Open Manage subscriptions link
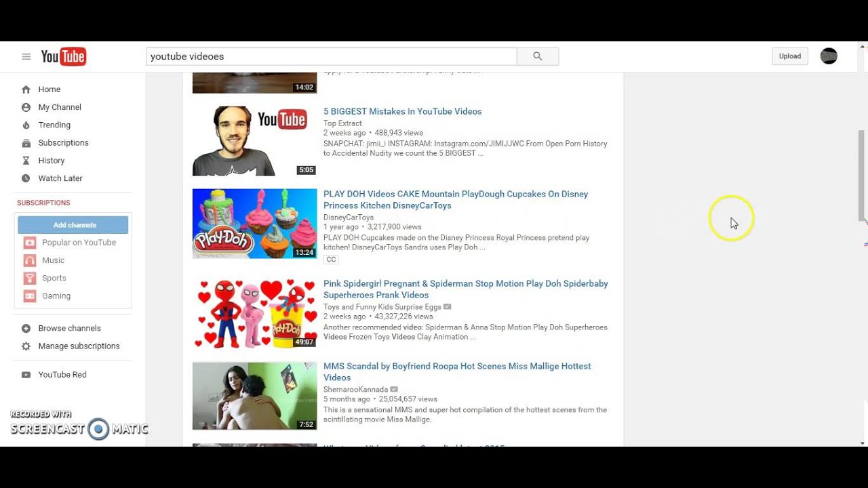The width and height of the screenshot is (868, 488). [x=79, y=346]
